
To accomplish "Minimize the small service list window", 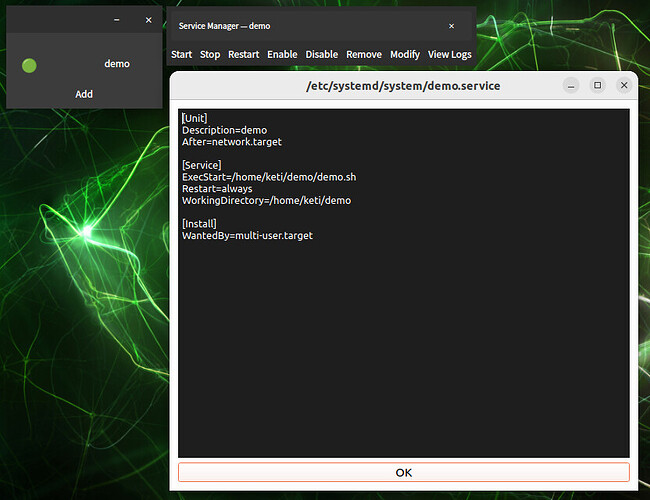I will 117,20.
